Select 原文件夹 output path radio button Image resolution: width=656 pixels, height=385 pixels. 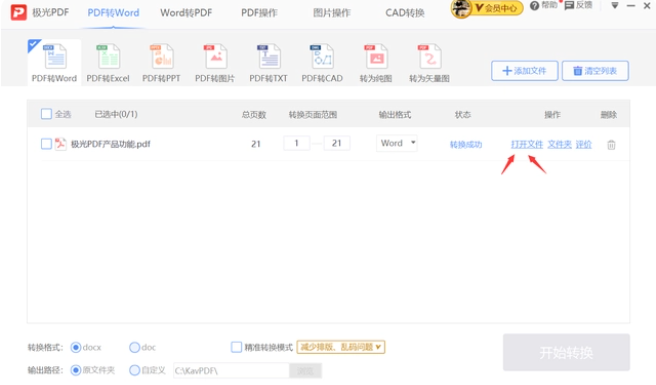coord(76,370)
